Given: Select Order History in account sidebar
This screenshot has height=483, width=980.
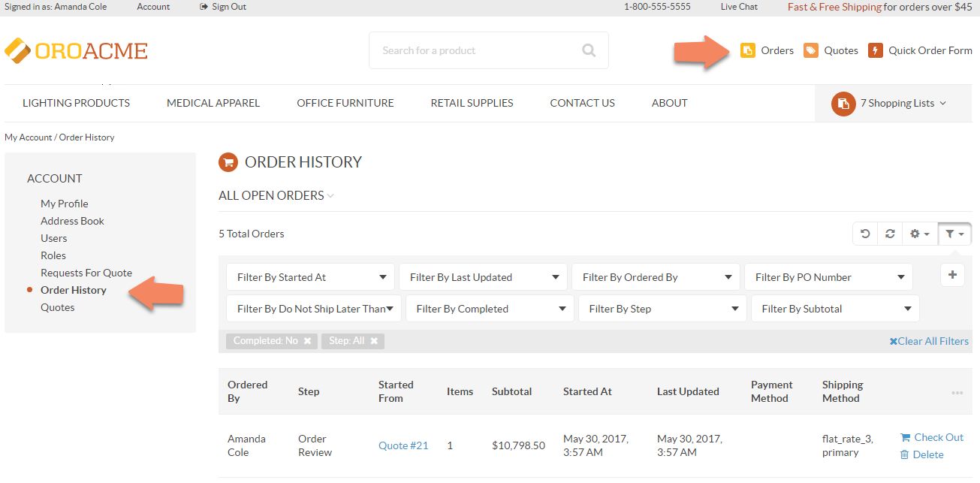Looking at the screenshot, I should click(x=74, y=290).
